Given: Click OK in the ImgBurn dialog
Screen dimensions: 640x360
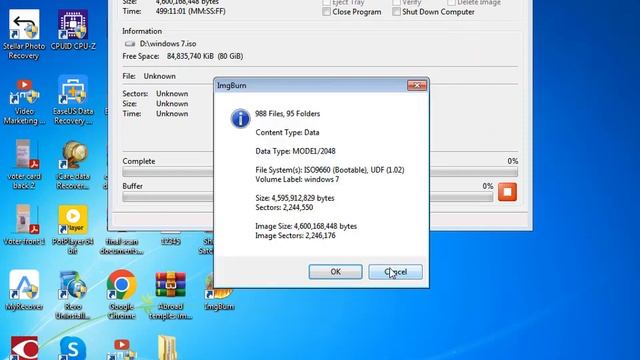Looking at the screenshot, I should pyautogui.click(x=336, y=272).
